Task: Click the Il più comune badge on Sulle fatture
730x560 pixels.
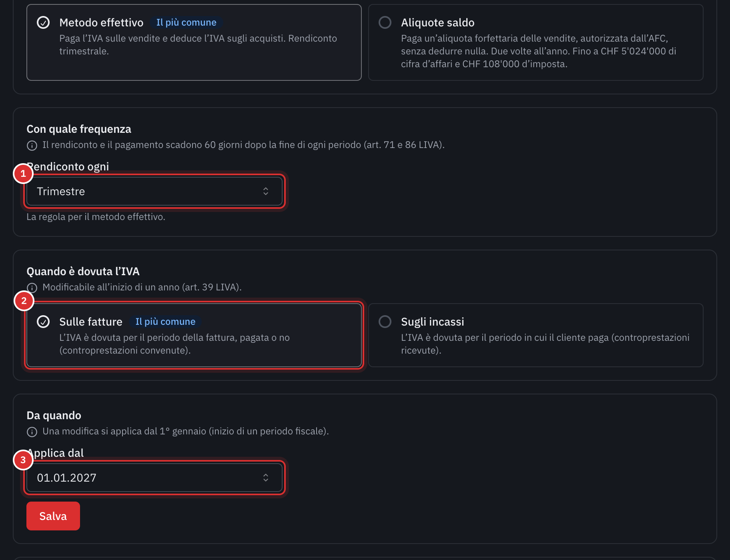Action: click(x=165, y=322)
